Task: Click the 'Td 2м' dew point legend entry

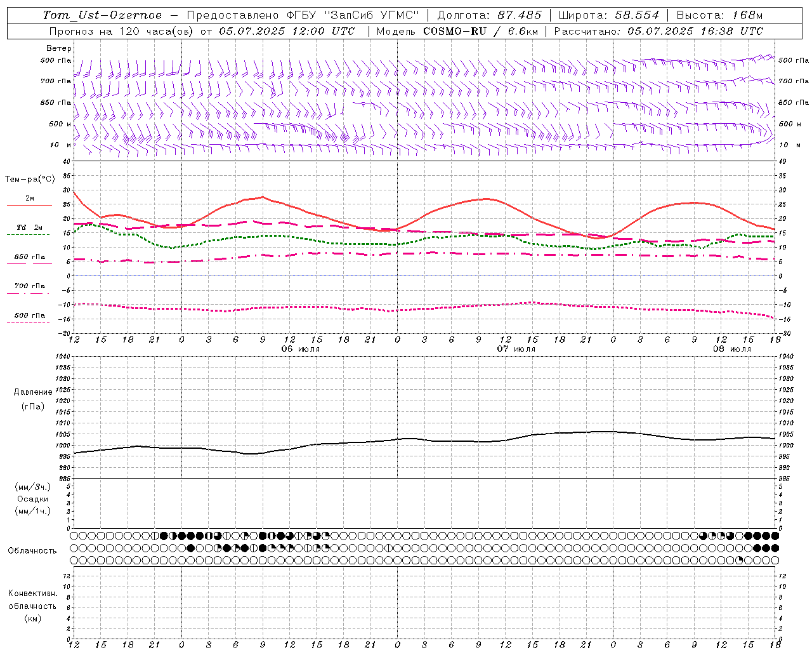Action: (29, 227)
